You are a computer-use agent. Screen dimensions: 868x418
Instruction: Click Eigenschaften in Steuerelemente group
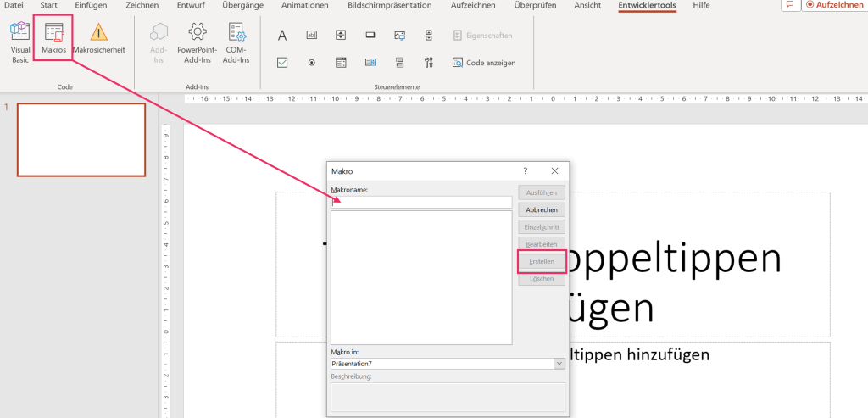tap(482, 36)
